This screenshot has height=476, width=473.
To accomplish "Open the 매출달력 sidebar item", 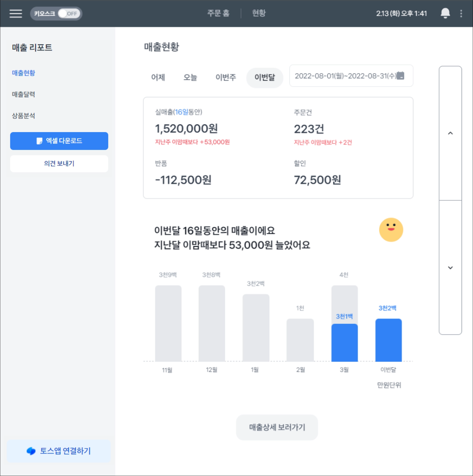I will click(x=24, y=94).
